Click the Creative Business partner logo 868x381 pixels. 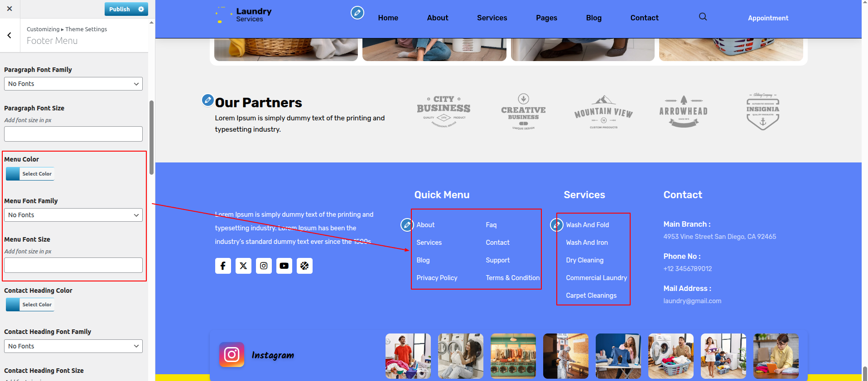(x=523, y=112)
